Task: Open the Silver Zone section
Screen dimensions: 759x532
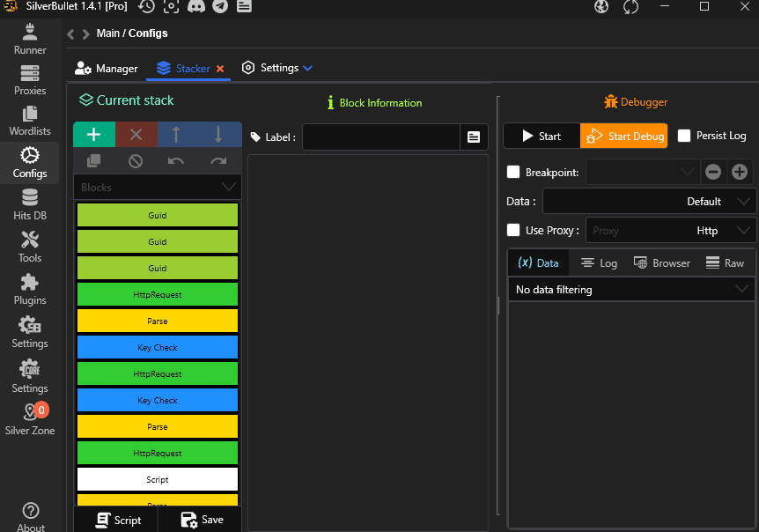Action: 30,419
